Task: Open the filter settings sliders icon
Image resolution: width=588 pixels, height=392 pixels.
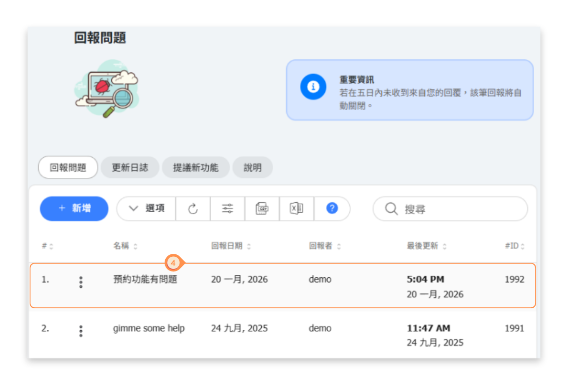Action: (x=227, y=209)
